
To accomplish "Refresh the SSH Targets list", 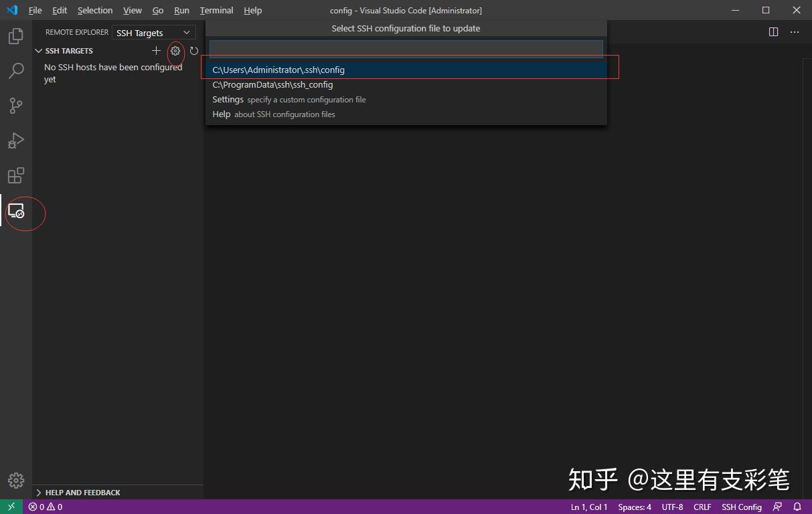I will pyautogui.click(x=193, y=51).
